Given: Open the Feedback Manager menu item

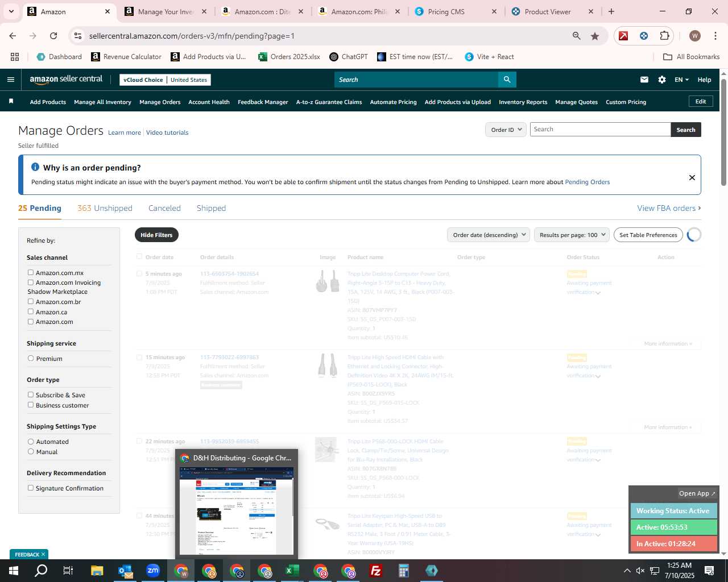Looking at the screenshot, I should (x=263, y=102).
